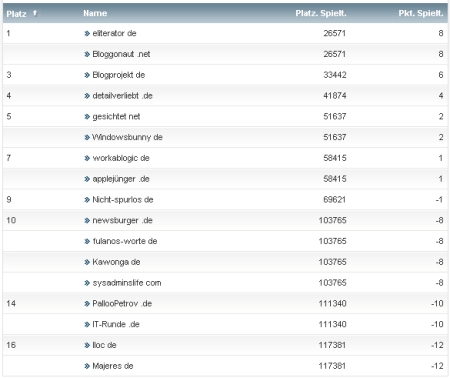Click the arrow icon beside Bloggonaut .net

(87, 54)
